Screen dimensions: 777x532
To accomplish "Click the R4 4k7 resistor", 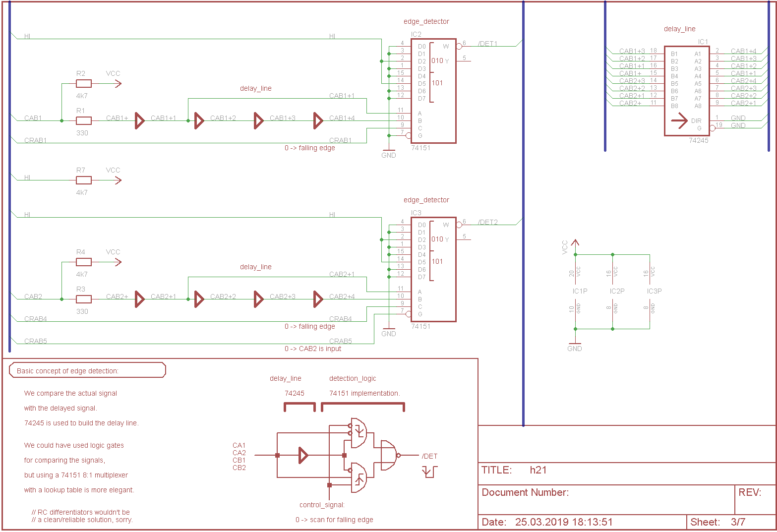I will click(x=84, y=262).
